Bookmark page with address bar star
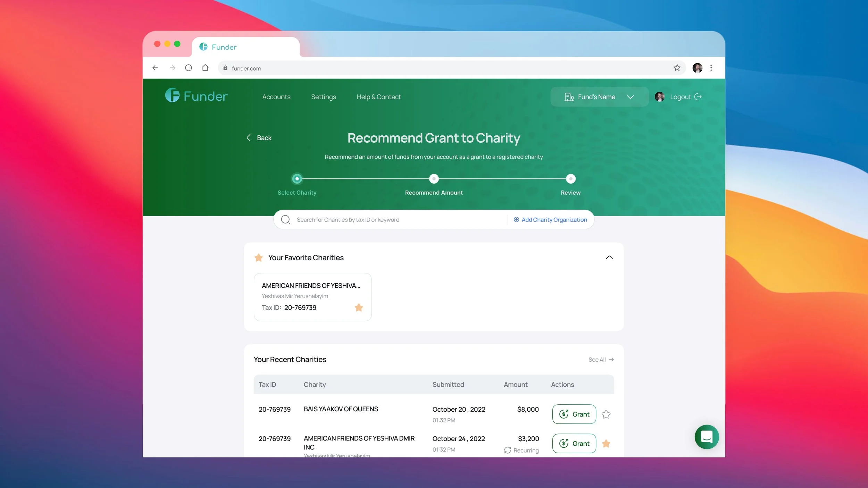Screen dimensions: 868x488 click(677, 68)
